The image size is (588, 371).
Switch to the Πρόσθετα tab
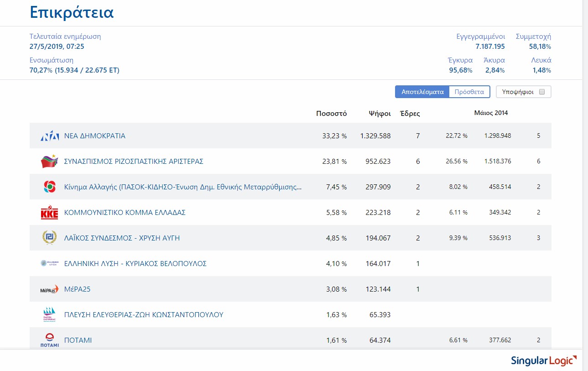[x=469, y=92]
